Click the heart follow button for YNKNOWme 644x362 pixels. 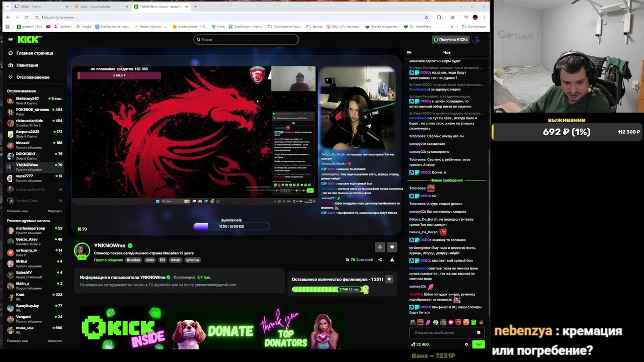pyautogui.click(x=392, y=247)
